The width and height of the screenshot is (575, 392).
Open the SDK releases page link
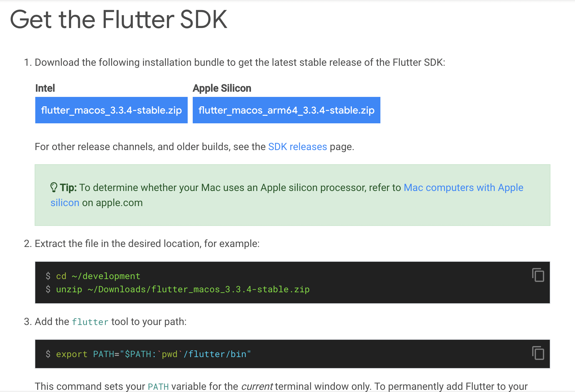(x=298, y=147)
